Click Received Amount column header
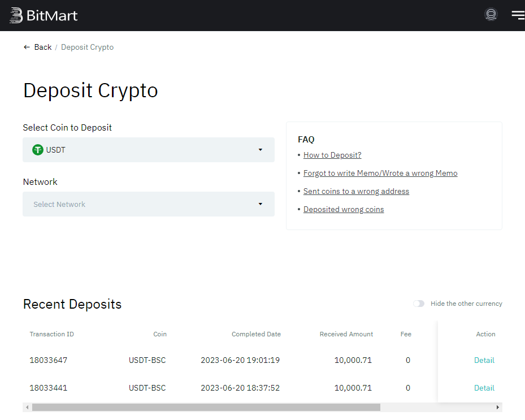This screenshot has height=420, width=525. tap(346, 334)
